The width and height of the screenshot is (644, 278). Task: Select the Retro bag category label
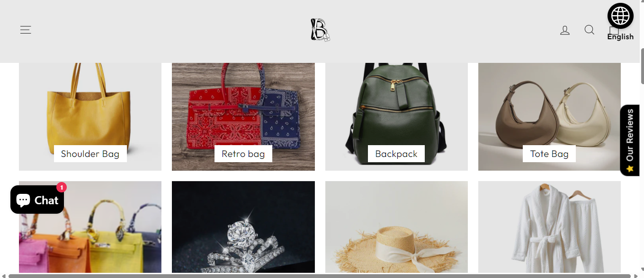(x=243, y=154)
